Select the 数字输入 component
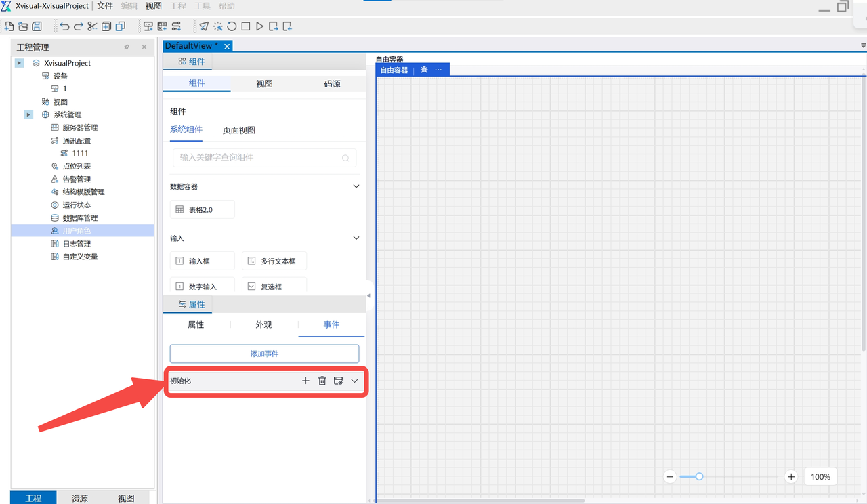The height and width of the screenshot is (504, 867). tap(203, 287)
